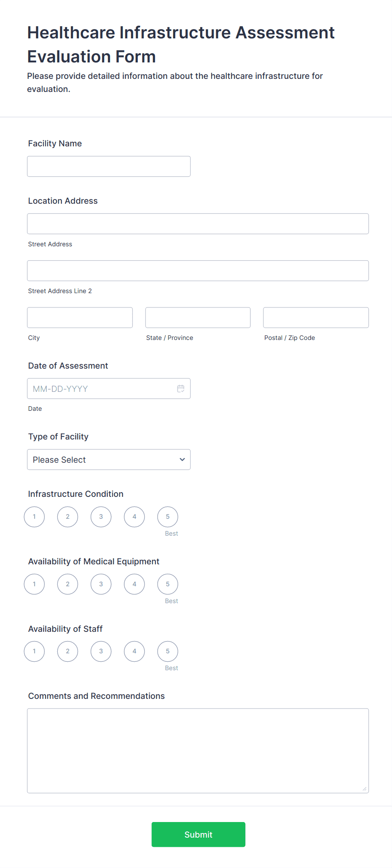Focus the Facility Name input field
392x868 pixels.
click(109, 166)
